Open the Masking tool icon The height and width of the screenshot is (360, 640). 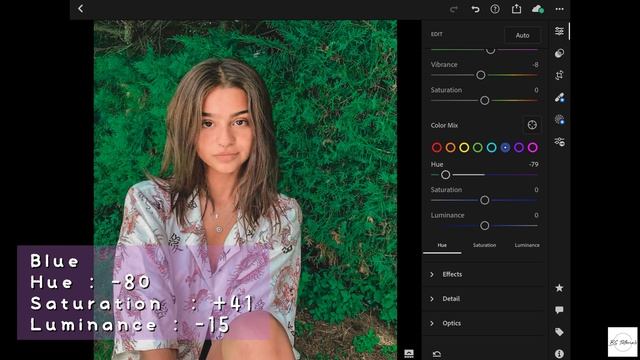tap(559, 120)
